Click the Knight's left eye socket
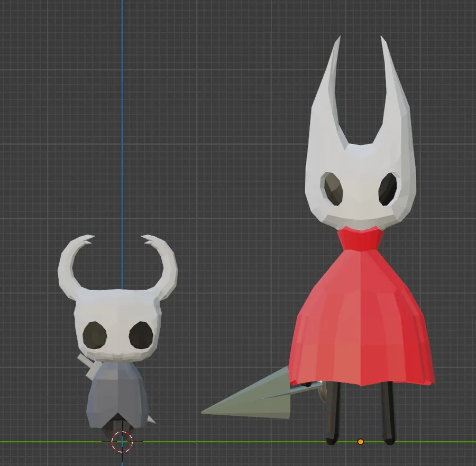This screenshot has height=466, width=476. [95, 335]
